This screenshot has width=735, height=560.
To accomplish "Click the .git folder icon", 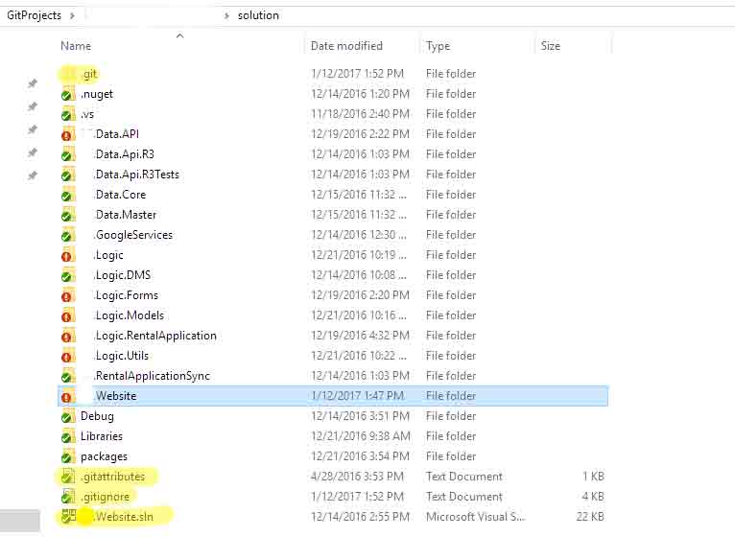I will (x=68, y=74).
